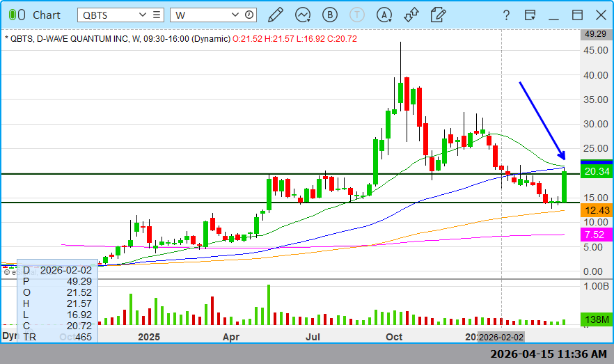Click the Jul label on time axis
This screenshot has width=614, height=364.
coord(313,337)
